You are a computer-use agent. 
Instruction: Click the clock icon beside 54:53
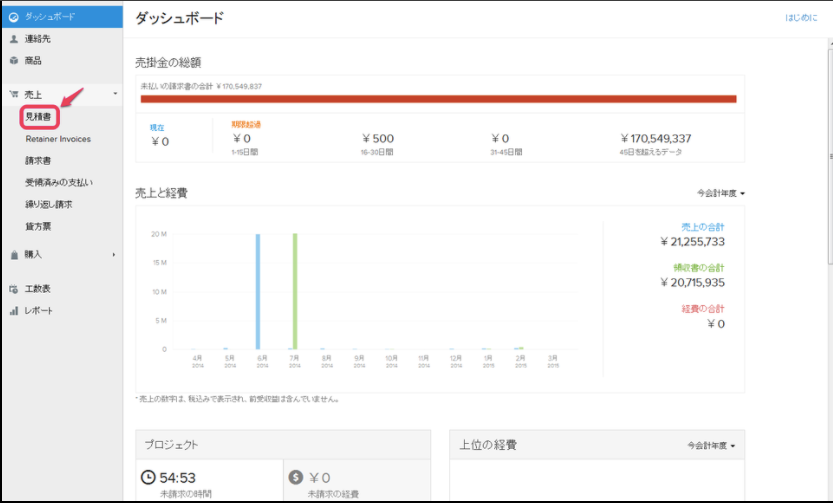coord(148,477)
